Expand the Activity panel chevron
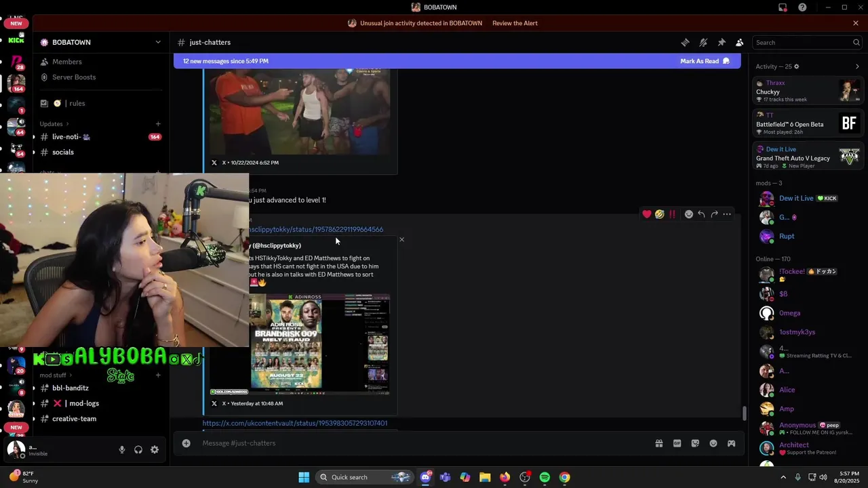 857,66
